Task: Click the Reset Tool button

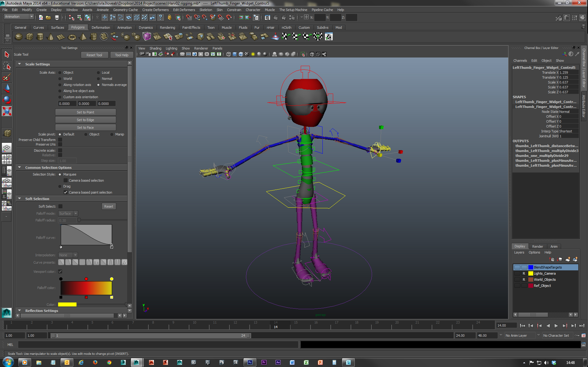Action: tap(94, 55)
